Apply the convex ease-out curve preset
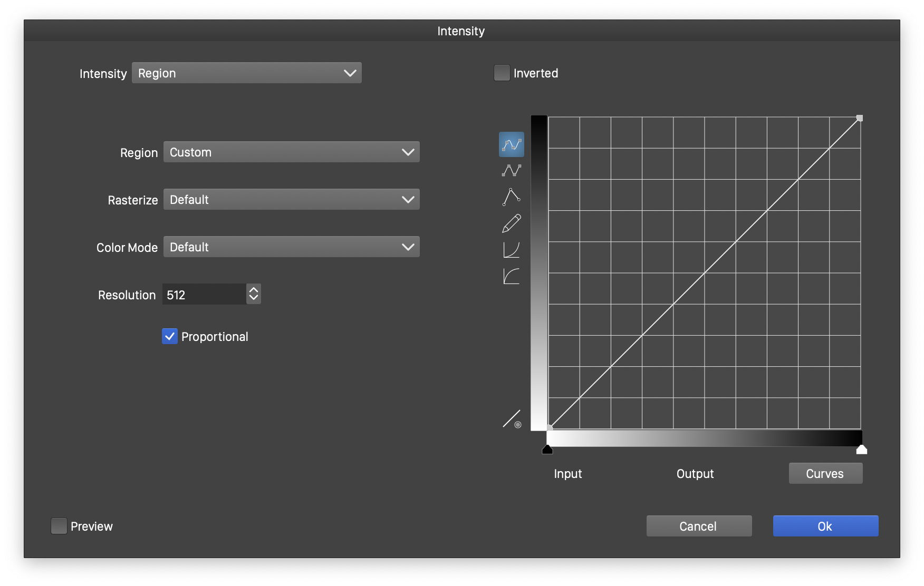924x586 pixels. [511, 276]
